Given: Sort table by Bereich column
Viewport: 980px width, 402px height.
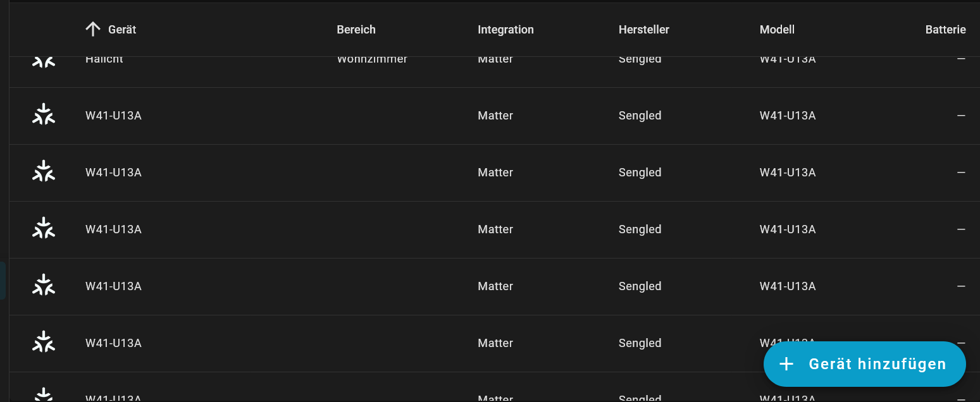Looking at the screenshot, I should click(x=356, y=30).
